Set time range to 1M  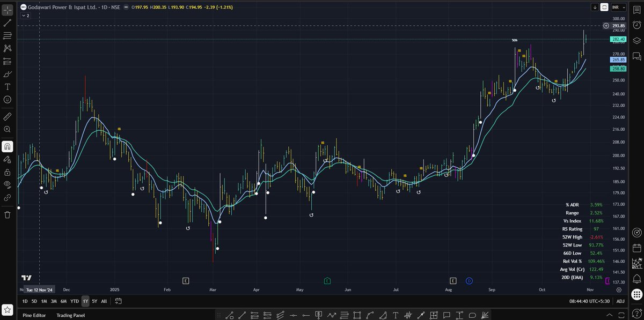[44, 301]
